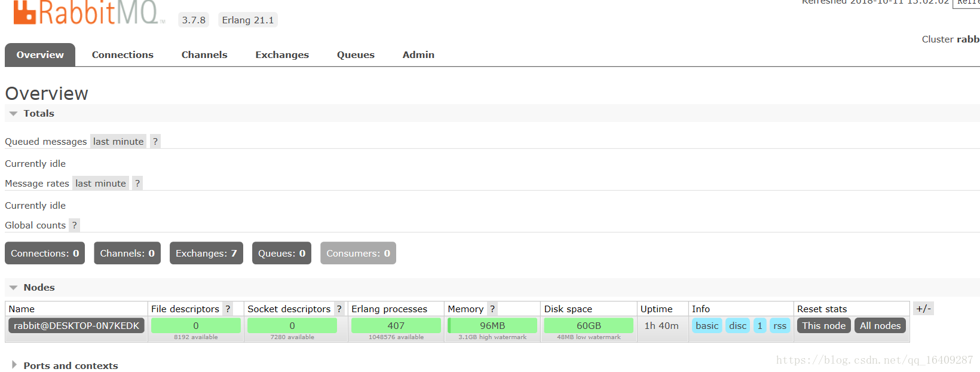The width and height of the screenshot is (980, 372).
Task: Open node rabbit@DESKTOP-0N7KEDK details
Action: (x=76, y=326)
